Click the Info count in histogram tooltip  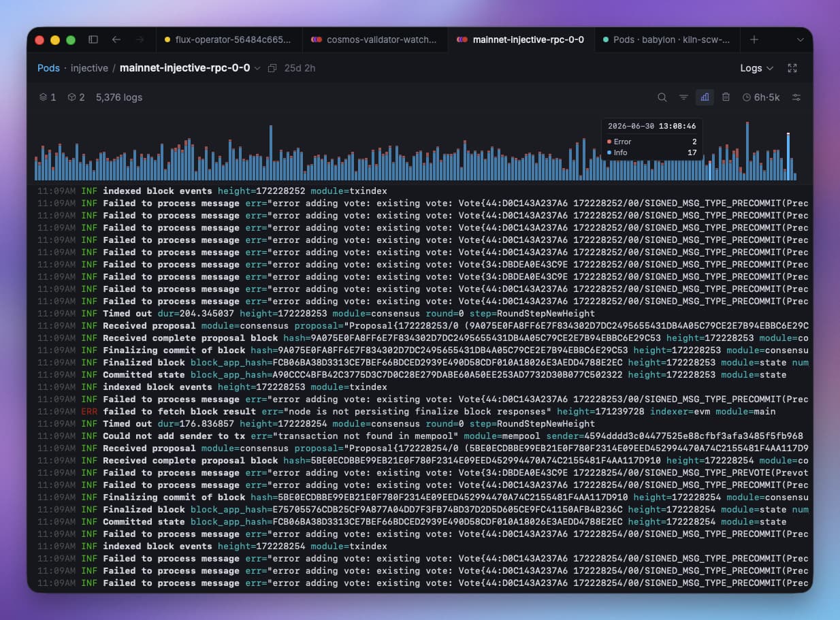692,152
